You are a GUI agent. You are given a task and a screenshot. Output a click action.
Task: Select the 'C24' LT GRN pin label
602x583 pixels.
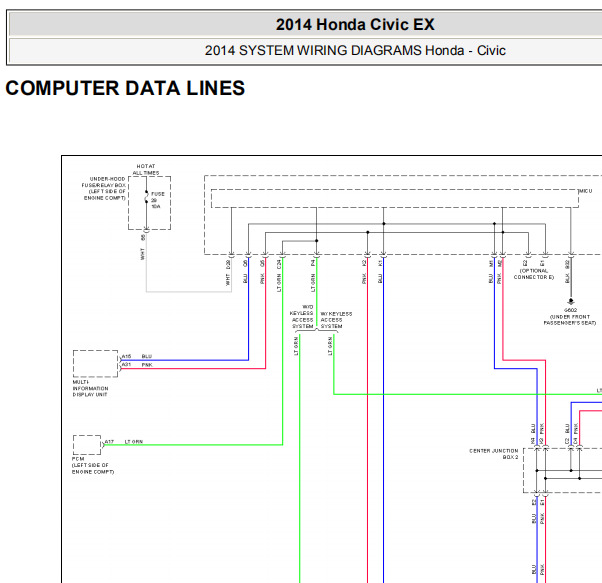click(x=279, y=264)
